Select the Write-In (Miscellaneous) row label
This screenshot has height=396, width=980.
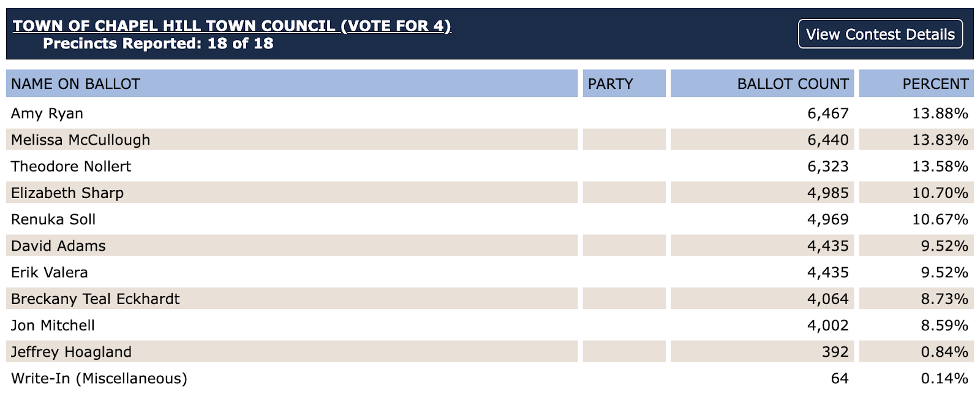[x=99, y=378]
